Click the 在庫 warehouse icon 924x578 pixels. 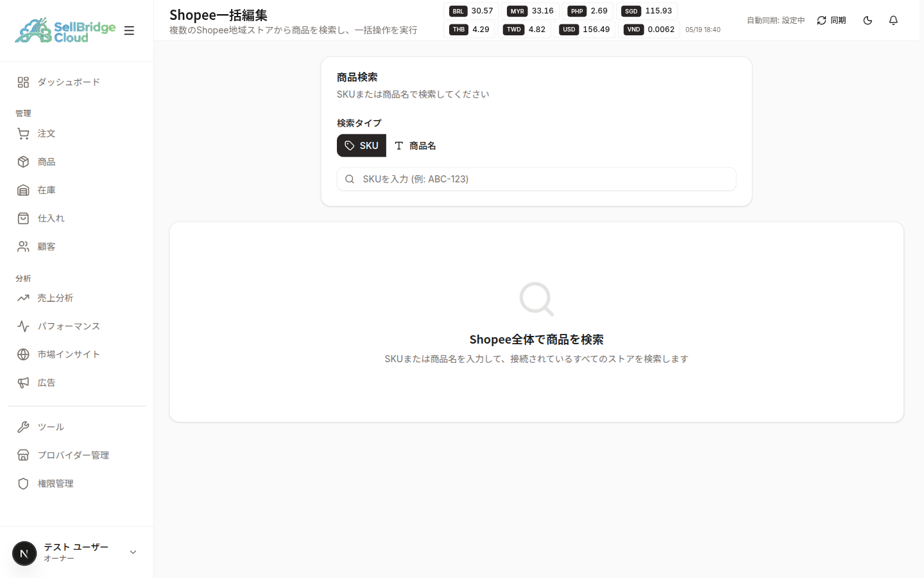tap(23, 190)
